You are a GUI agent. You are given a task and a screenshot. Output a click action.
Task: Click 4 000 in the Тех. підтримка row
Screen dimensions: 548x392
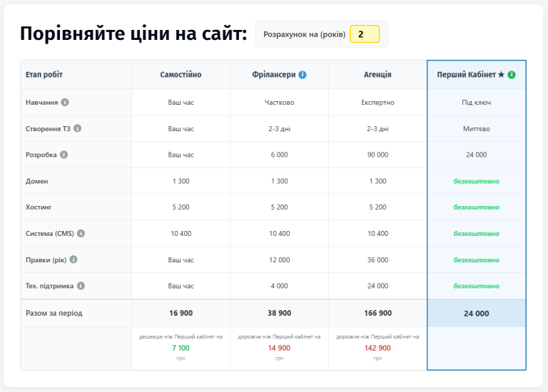[x=279, y=286]
